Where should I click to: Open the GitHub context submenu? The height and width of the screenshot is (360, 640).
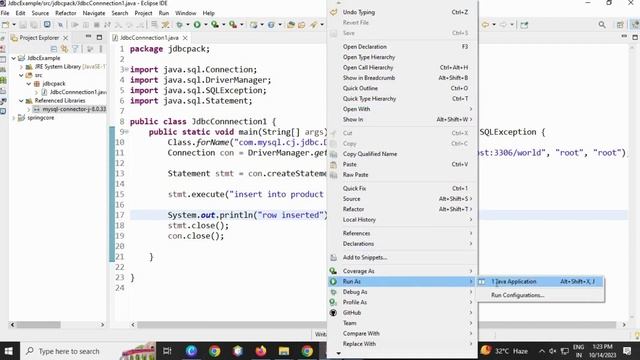402,313
